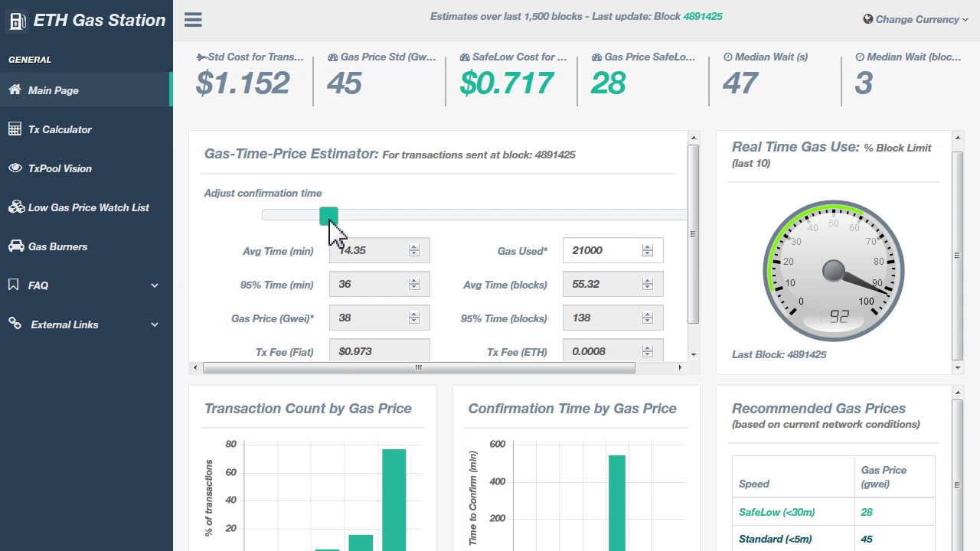Click the Gas Used input field

coord(612,250)
